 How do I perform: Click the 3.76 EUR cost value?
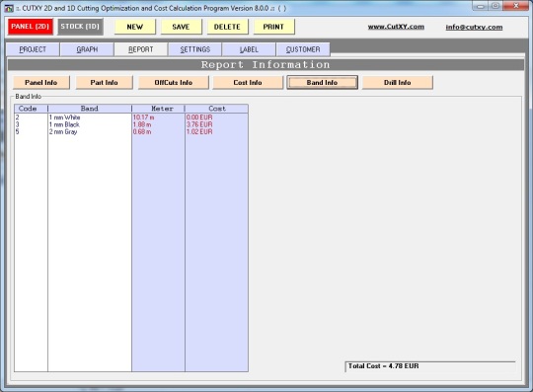[x=199, y=124]
